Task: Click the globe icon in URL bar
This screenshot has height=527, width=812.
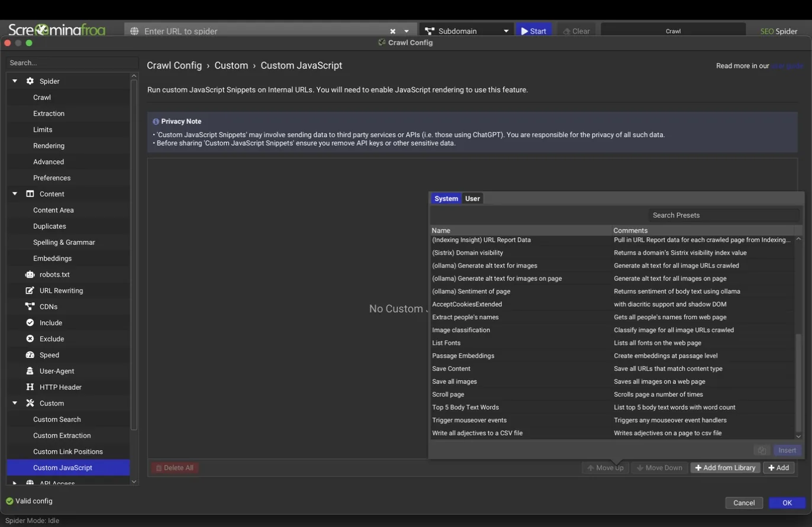Action: (x=134, y=31)
